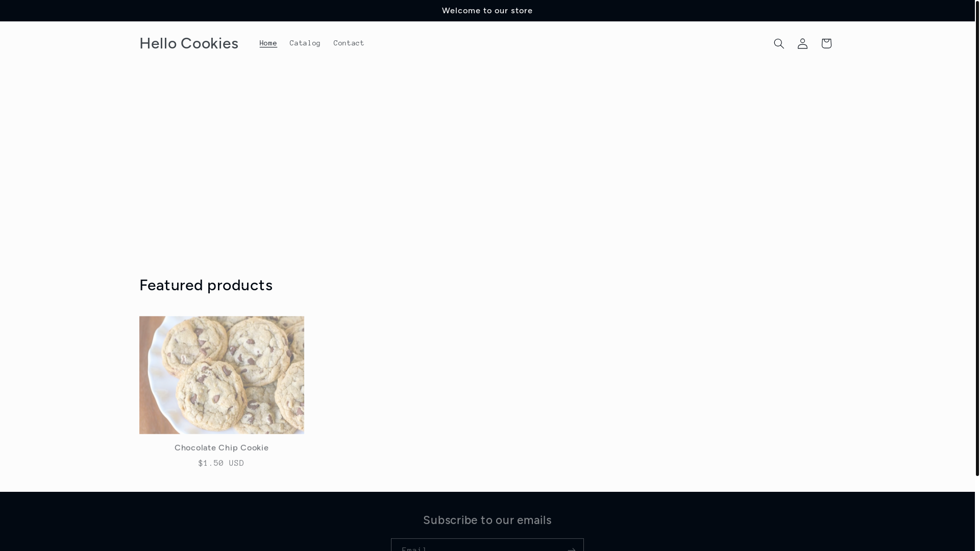This screenshot has width=980, height=551.
Task: Open the Contact menu item
Action: pyautogui.click(x=349, y=43)
